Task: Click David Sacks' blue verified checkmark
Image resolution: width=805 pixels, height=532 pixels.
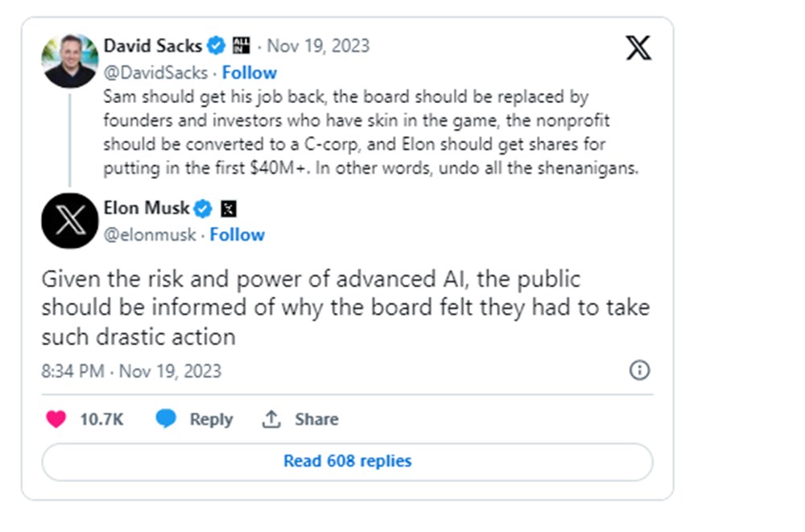Action: click(216, 46)
